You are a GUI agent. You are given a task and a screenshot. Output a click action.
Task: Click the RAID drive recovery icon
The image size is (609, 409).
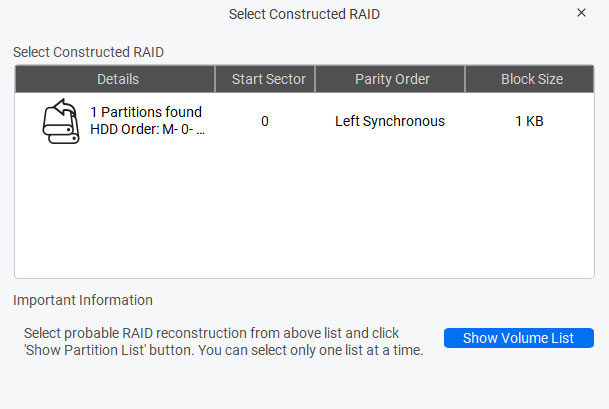click(60, 121)
